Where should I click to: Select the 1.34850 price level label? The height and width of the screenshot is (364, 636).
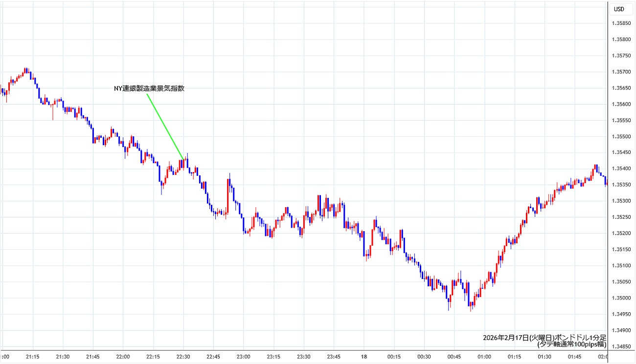pyautogui.click(x=620, y=346)
